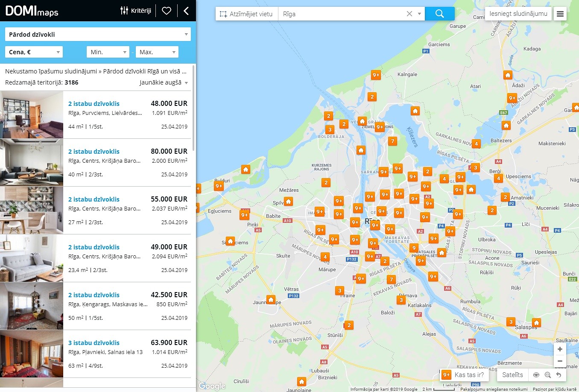Open Paziņot par kļūdu kartē link

click(554, 389)
